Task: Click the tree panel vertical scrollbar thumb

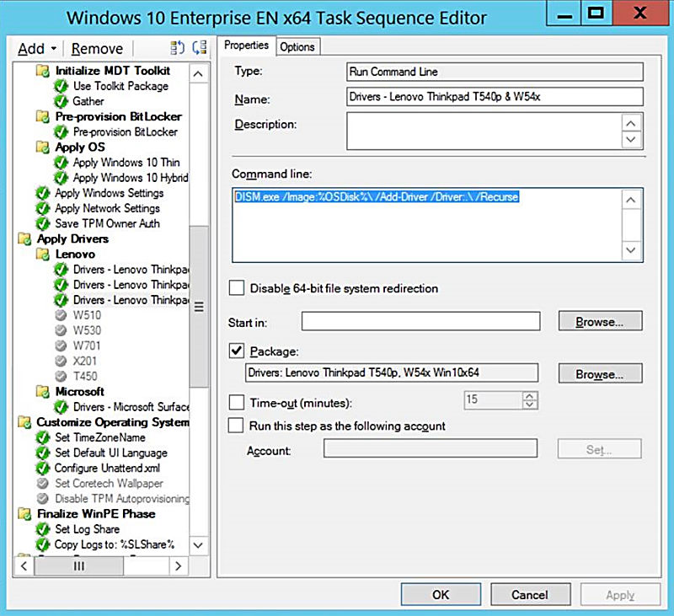Action: coord(199,308)
